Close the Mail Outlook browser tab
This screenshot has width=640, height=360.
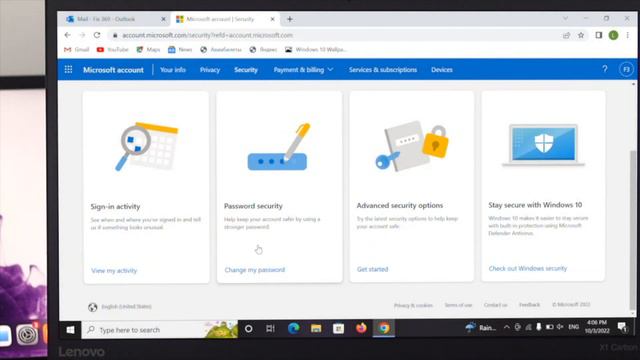click(163, 19)
